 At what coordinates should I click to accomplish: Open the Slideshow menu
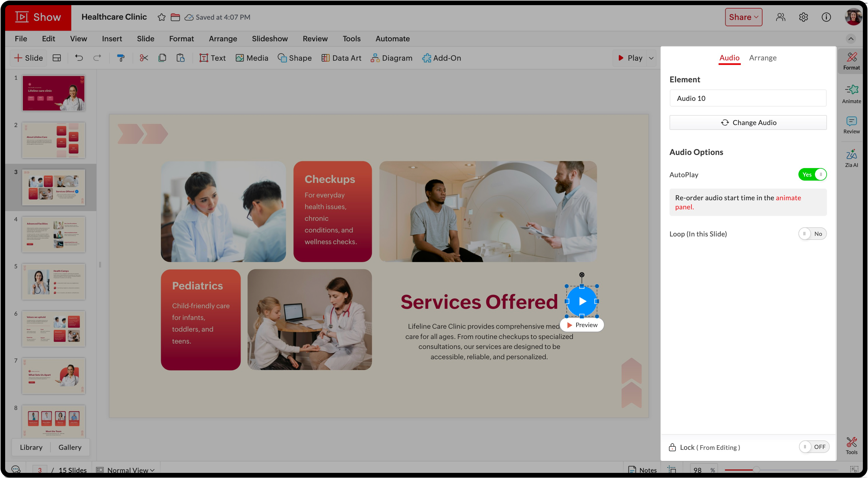[269, 39]
